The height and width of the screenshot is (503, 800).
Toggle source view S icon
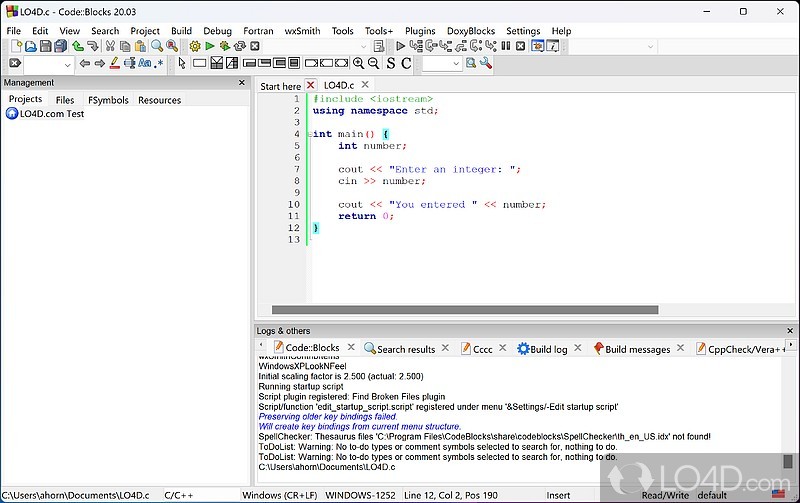pos(391,63)
